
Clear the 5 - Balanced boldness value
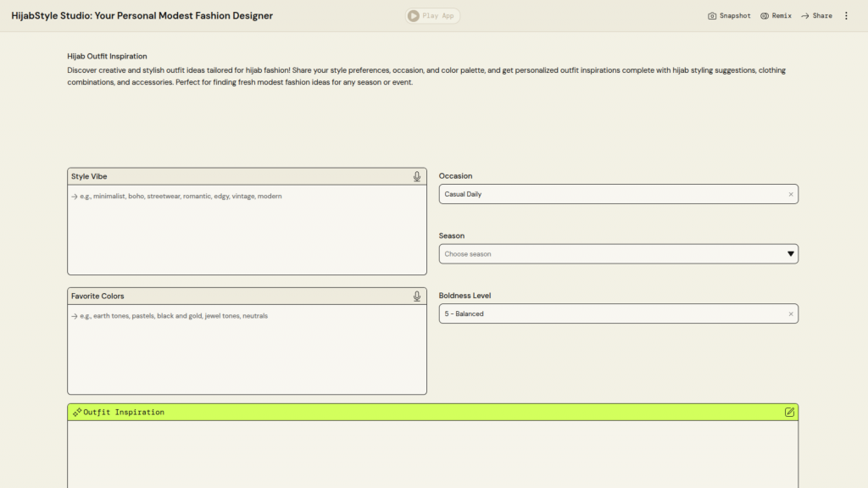coord(791,313)
